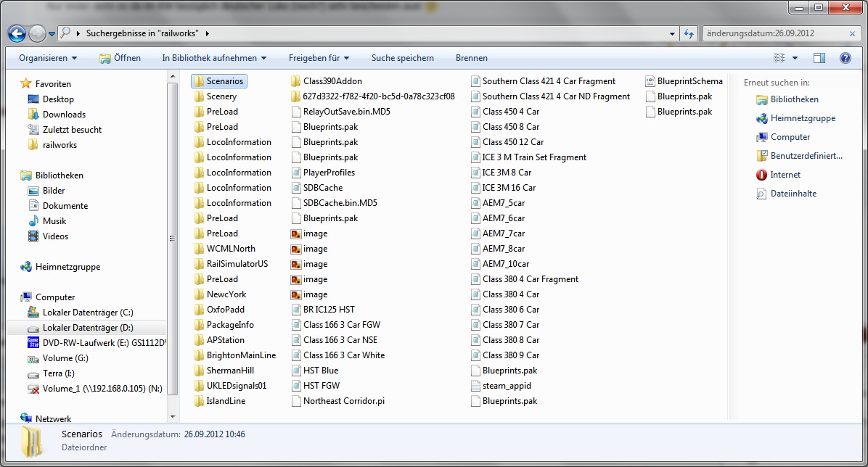Open Heimnetzgruppe in navigation pane
The width and height of the screenshot is (868, 467).
(x=67, y=267)
